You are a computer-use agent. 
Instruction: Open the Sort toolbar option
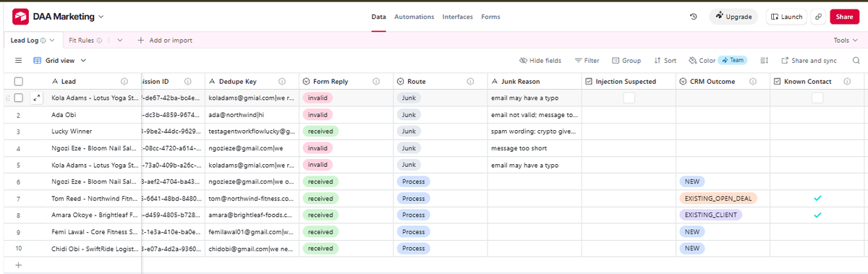[665, 61]
